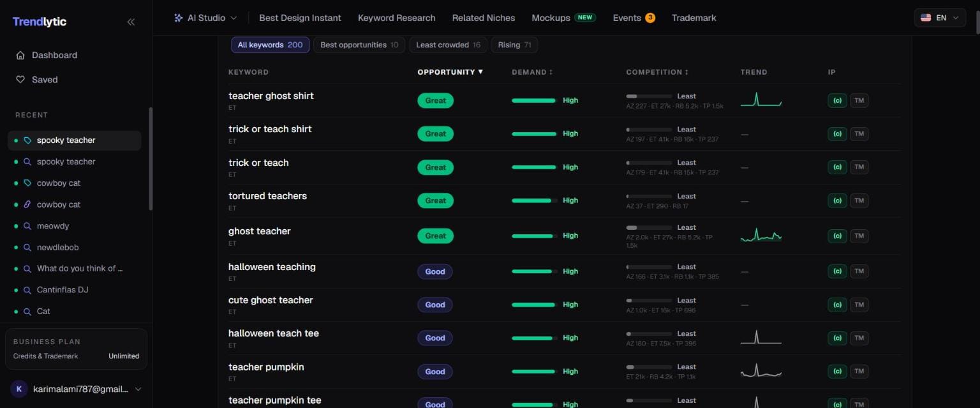
Task: Click the demand bar for halloween teaching
Action: [535, 271]
